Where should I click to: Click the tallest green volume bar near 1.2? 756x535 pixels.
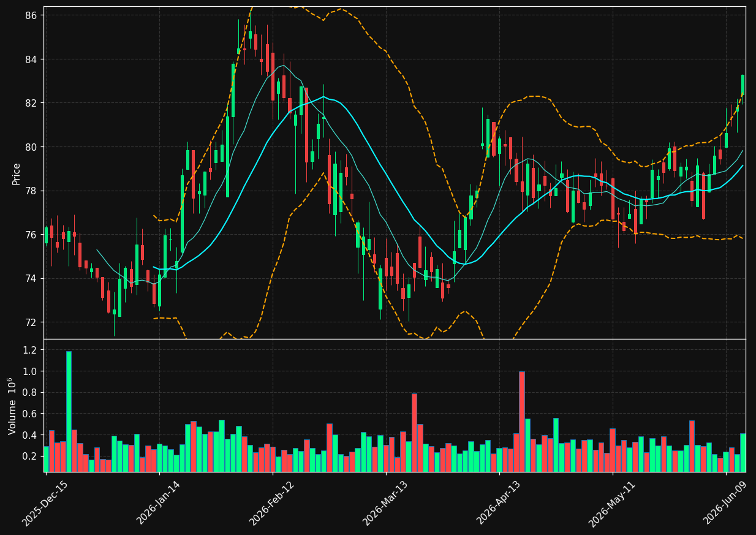(x=69, y=411)
